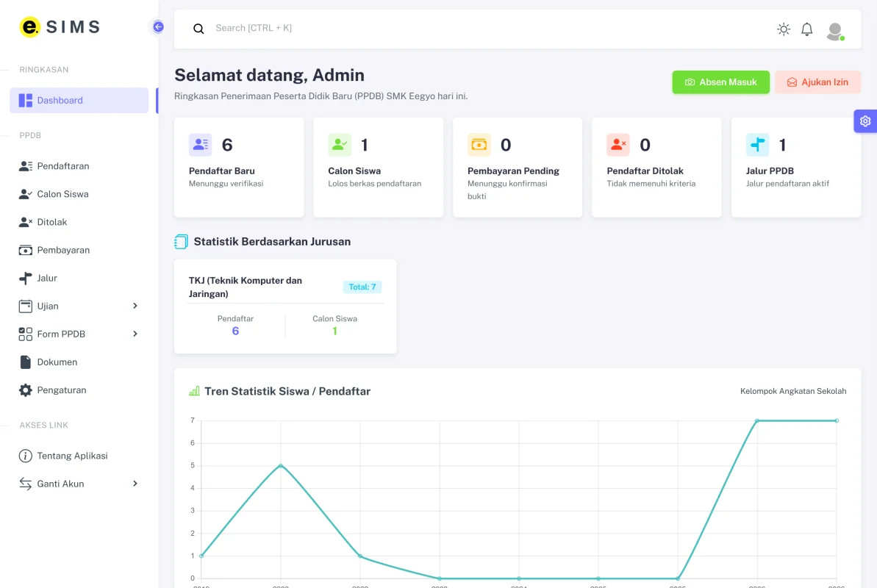Click the Total: 7 badge
This screenshot has width=877, height=588.
362,287
